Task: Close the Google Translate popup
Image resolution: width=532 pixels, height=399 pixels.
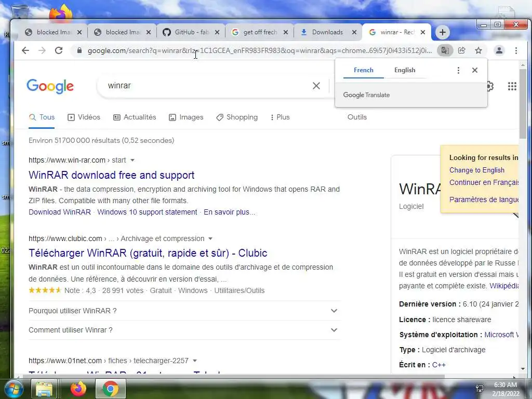Action: (x=475, y=70)
